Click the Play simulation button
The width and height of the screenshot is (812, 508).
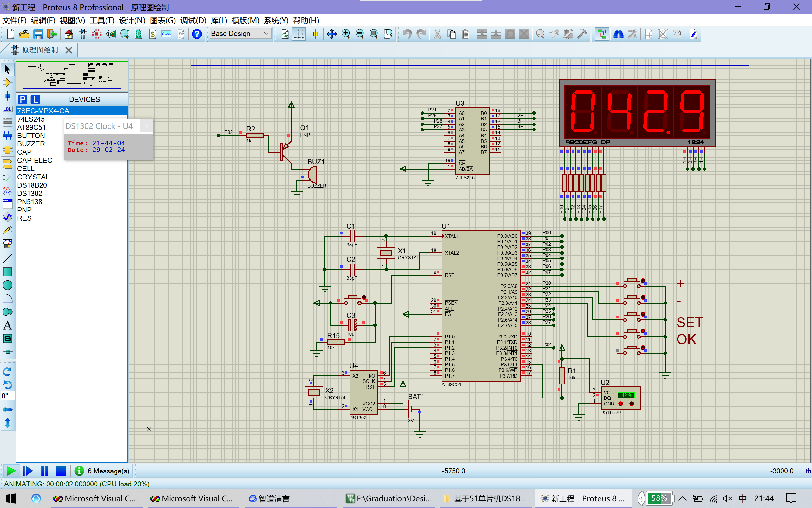tap(11, 471)
